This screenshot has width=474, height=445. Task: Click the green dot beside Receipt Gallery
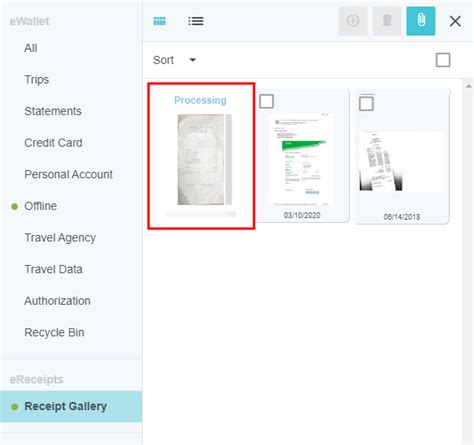tap(14, 407)
